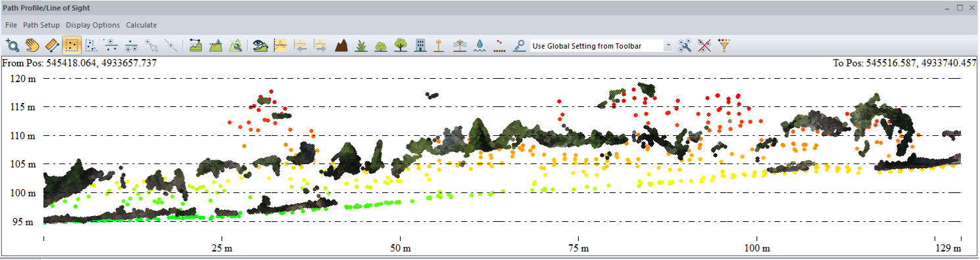The height and width of the screenshot is (260, 980).
Task: Click the line point selection tool
Action: tap(171, 45)
